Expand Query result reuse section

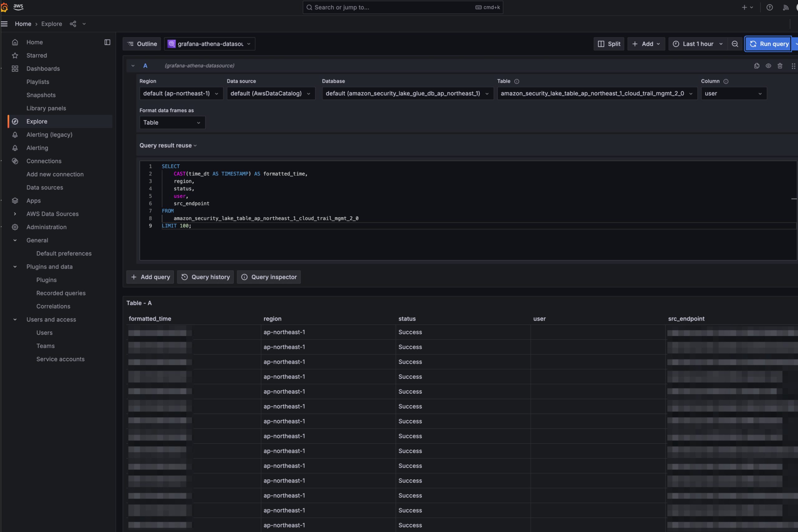pyautogui.click(x=168, y=145)
